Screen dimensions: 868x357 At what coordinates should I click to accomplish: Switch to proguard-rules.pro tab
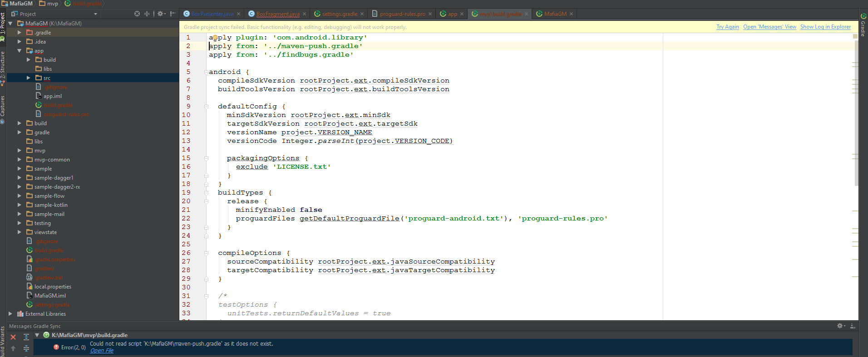[x=402, y=14]
